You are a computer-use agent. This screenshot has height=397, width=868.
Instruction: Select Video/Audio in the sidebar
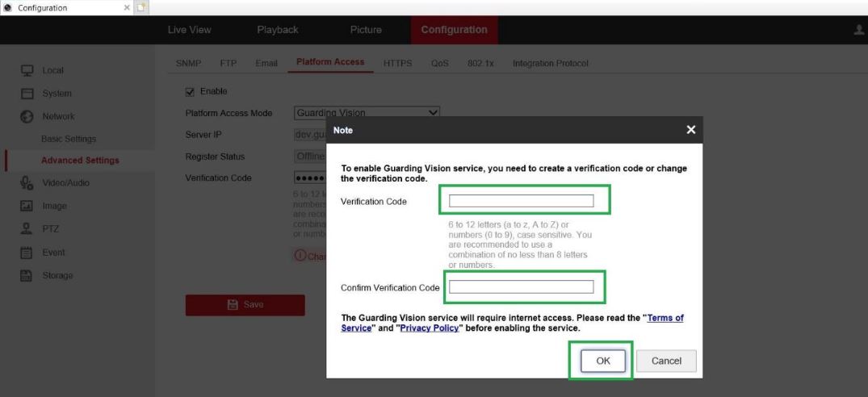[x=66, y=182]
